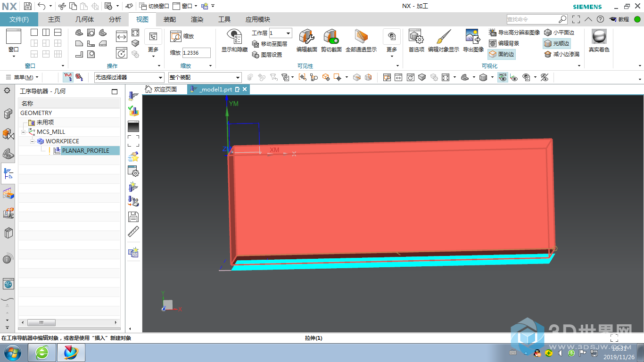Toggle Face Edges (面的边)

pyautogui.click(x=501, y=54)
